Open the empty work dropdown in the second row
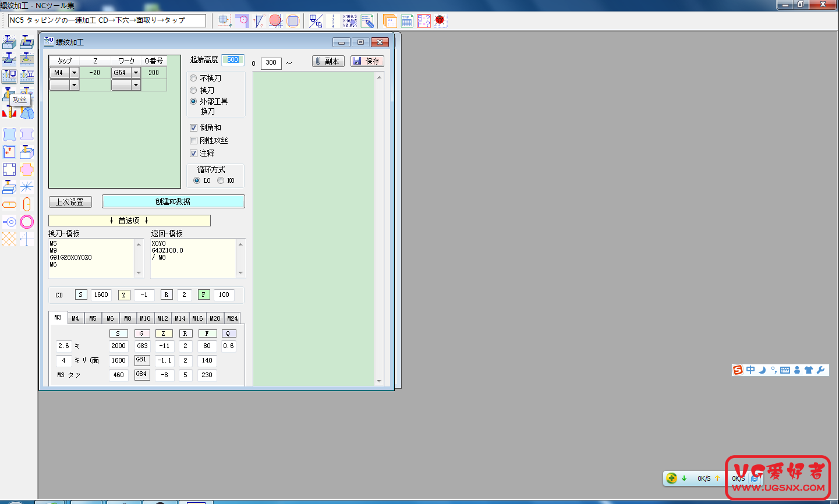Image resolution: width=839 pixels, height=504 pixels. [136, 85]
